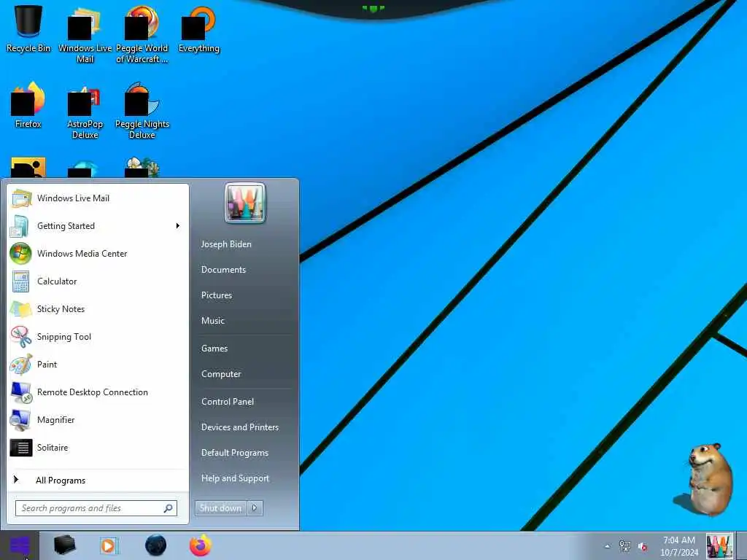
Task: Open the shut down options arrow
Action: coord(255,508)
